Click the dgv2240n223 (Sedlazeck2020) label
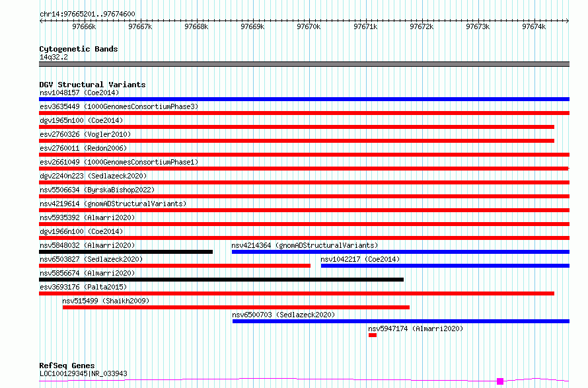This screenshot has width=588, height=388. click(93, 176)
